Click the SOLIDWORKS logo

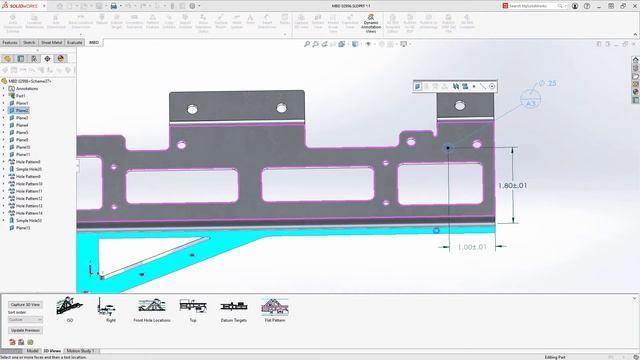(x=20, y=6)
